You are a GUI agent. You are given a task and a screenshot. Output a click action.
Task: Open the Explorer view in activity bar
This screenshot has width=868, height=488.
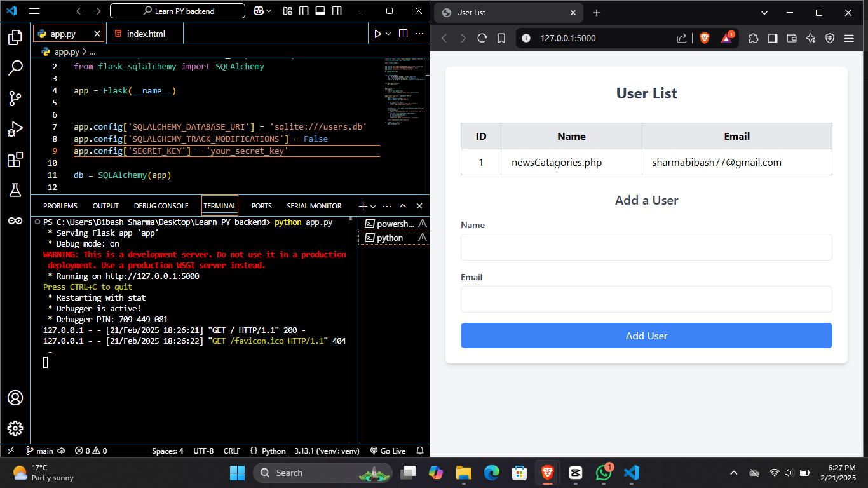pos(15,37)
